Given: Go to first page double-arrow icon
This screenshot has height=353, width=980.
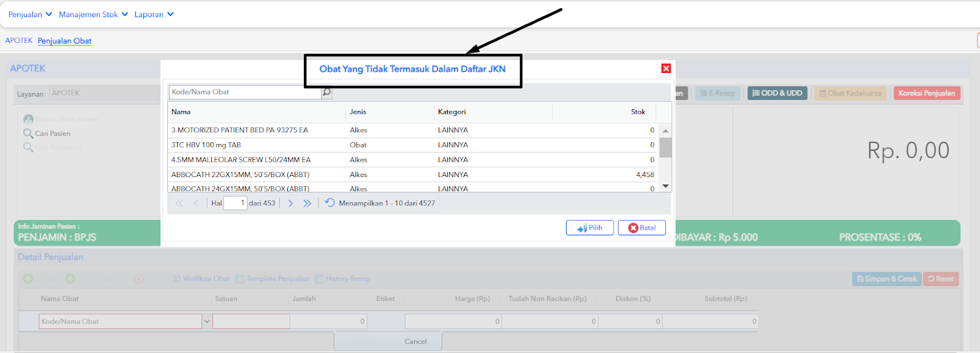Looking at the screenshot, I should [179, 203].
